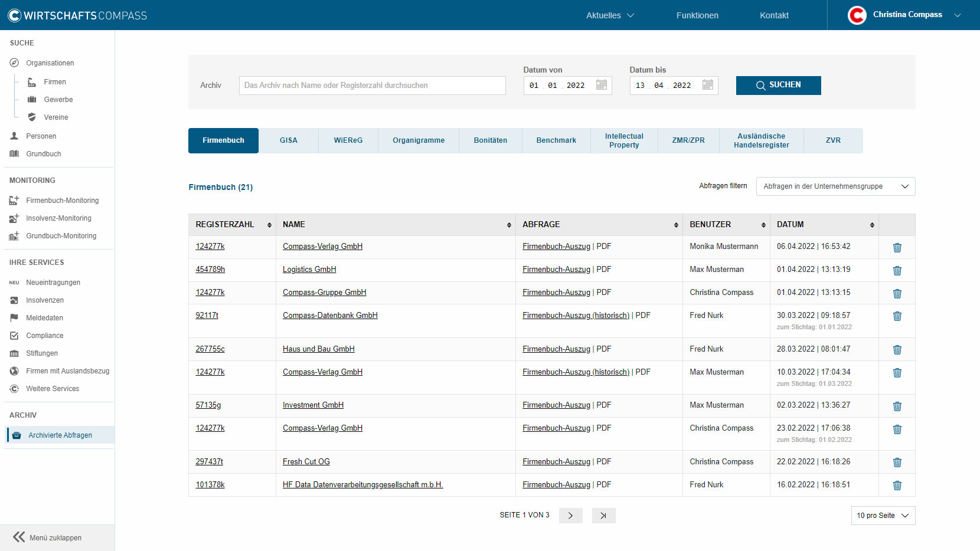
Task: Switch to the Organigramme tab
Action: pyautogui.click(x=419, y=140)
